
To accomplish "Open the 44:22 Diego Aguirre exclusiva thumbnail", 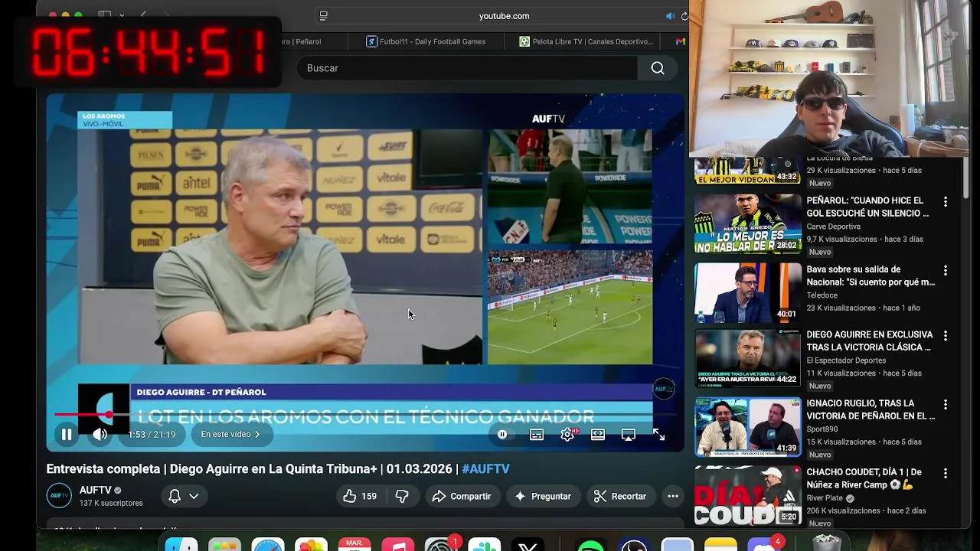I will 748,357.
